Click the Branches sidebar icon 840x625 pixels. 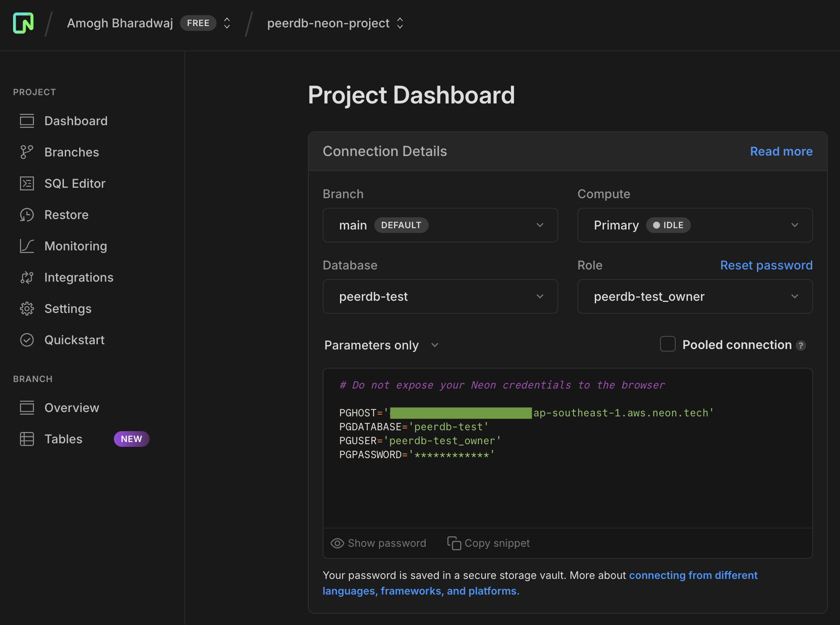click(x=27, y=152)
